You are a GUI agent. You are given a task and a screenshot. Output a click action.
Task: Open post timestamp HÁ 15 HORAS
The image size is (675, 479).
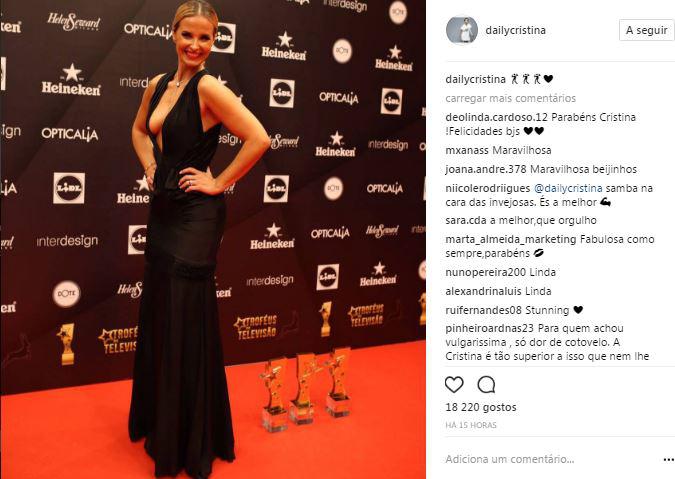pyautogui.click(x=471, y=425)
